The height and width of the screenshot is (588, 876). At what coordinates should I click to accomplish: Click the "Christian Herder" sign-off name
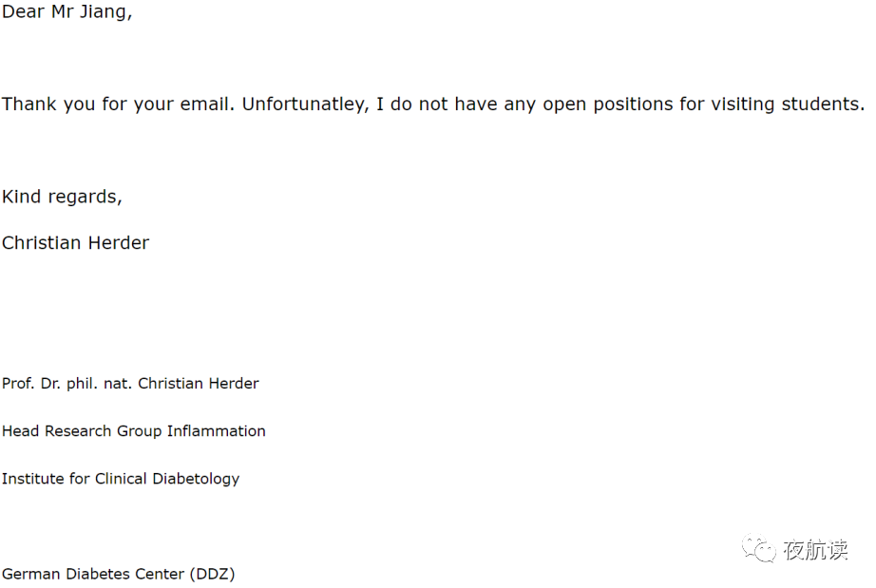(75, 243)
